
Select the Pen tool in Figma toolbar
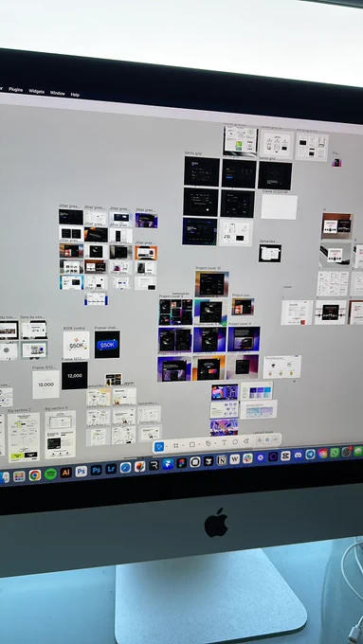pyautogui.click(x=208, y=443)
